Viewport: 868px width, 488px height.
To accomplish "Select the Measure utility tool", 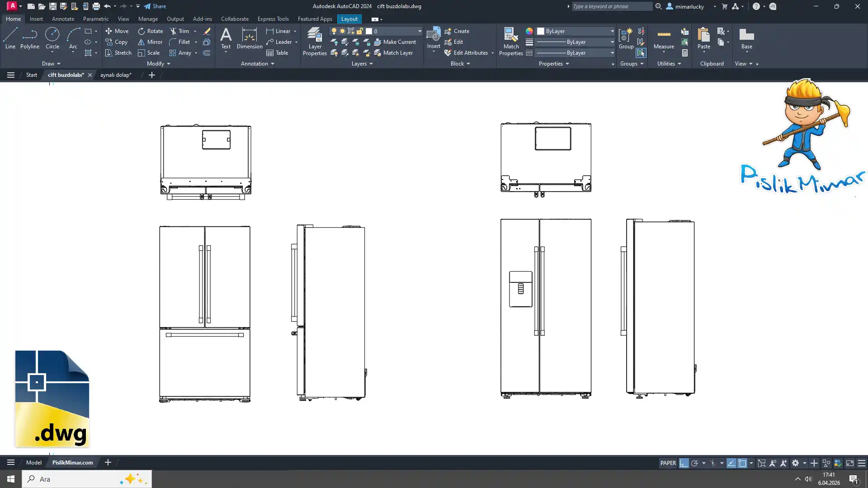I will (664, 38).
